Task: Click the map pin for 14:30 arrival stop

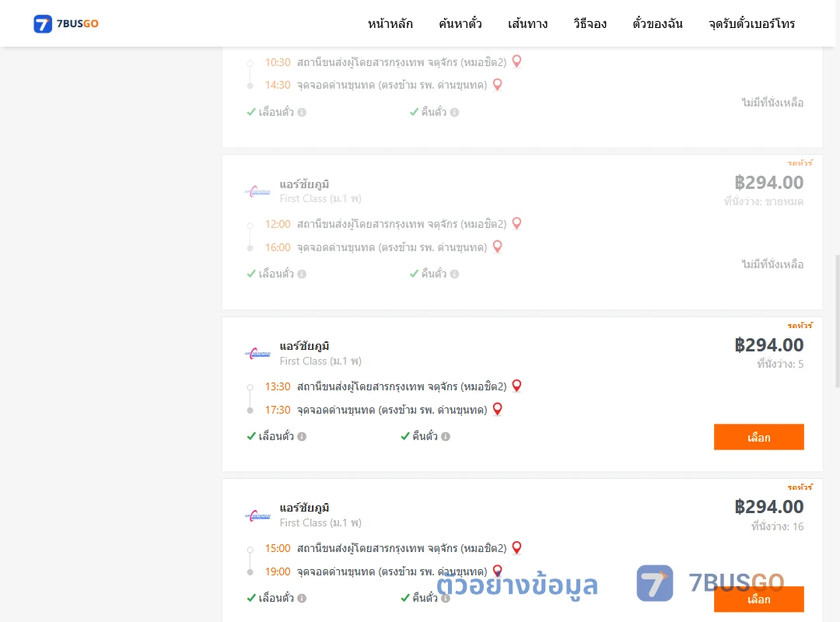Action: (497, 85)
